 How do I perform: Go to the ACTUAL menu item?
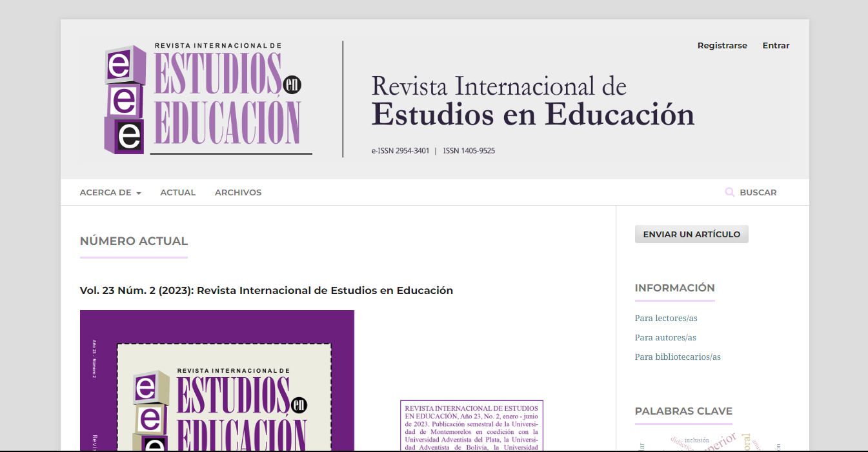[x=177, y=192]
